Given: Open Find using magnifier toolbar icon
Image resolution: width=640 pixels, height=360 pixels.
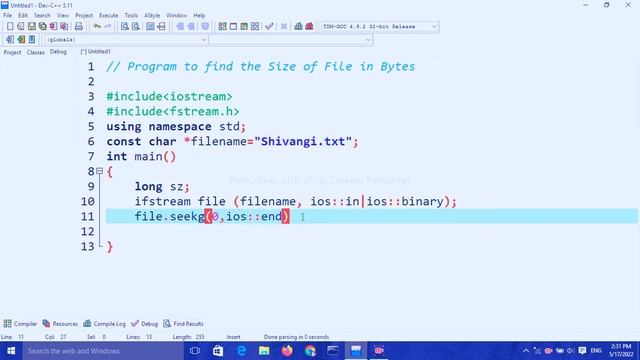Looking at the screenshot, I should (124, 27).
